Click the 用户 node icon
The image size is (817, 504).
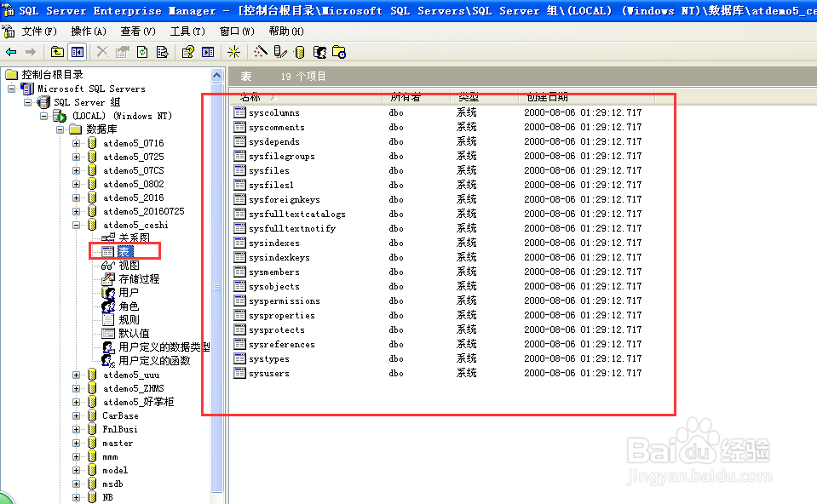pyautogui.click(x=108, y=293)
